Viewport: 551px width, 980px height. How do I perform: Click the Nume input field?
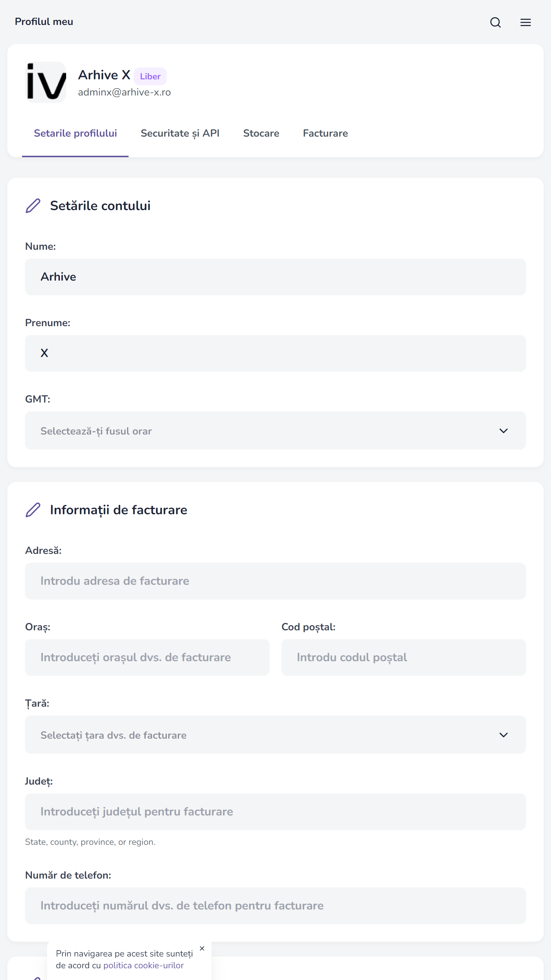[275, 277]
